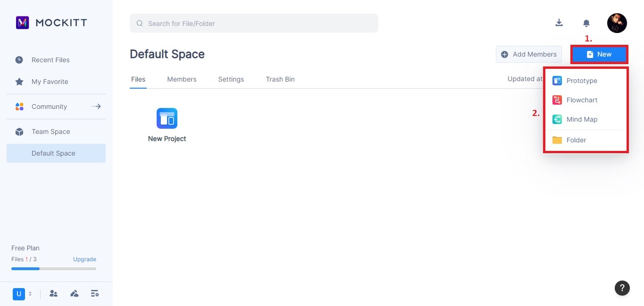Viewport: 644px width, 306px height.
Task: Open notifications bell
Action: [x=586, y=23]
